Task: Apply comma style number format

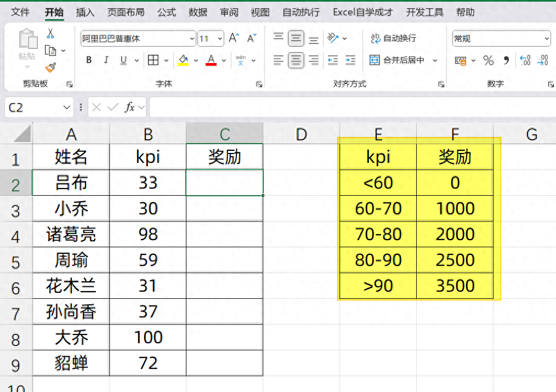Action: point(506,60)
